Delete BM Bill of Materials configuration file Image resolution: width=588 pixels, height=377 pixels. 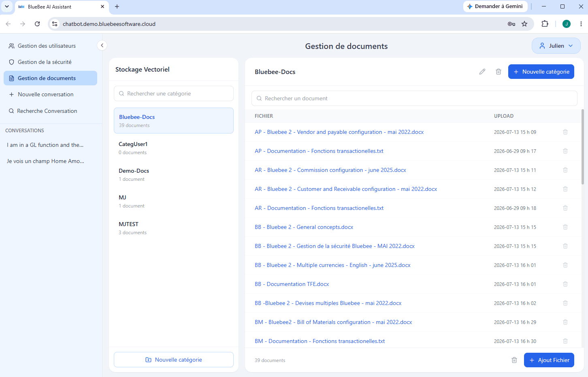(565, 322)
